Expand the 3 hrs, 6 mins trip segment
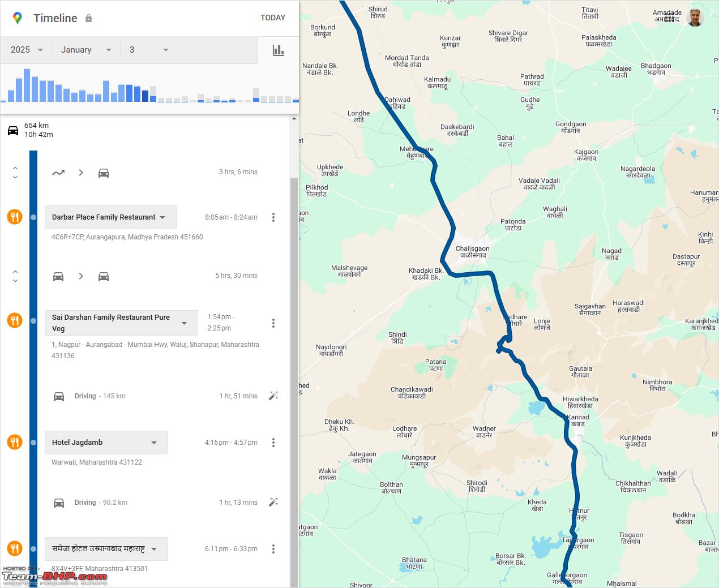 click(x=15, y=173)
